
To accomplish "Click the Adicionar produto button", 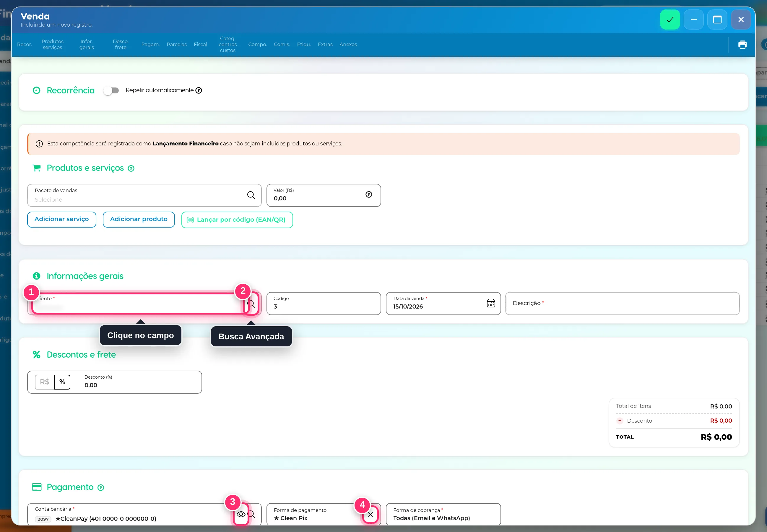I will (139, 220).
